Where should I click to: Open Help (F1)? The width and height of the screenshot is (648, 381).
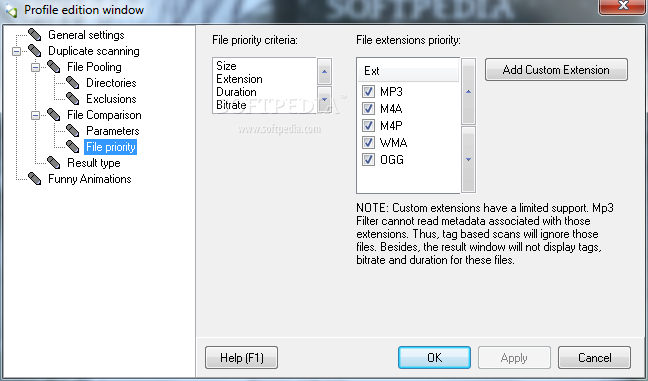[241, 357]
